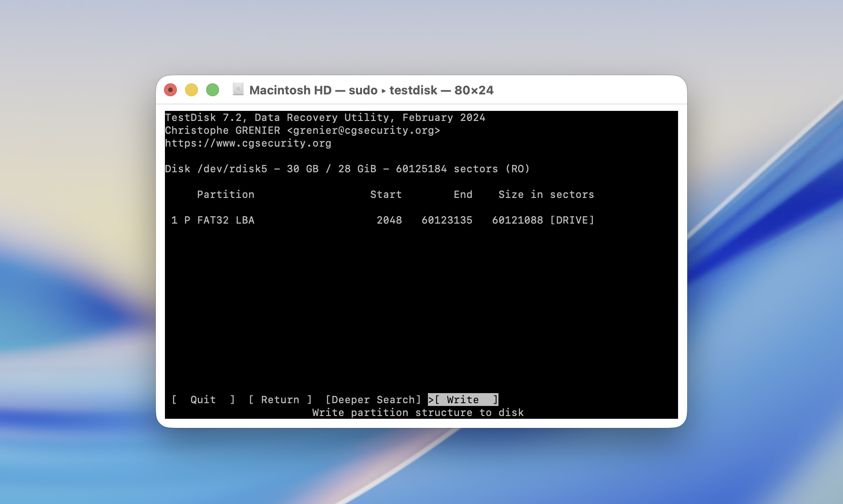Click the 'Write partition structure to disk' hint
This screenshot has width=843, height=504.
(x=418, y=412)
